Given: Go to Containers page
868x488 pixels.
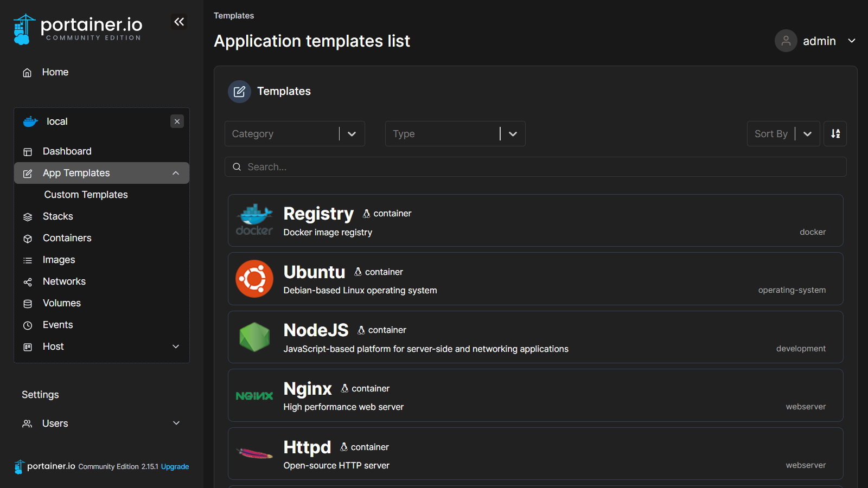Looking at the screenshot, I should [67, 238].
